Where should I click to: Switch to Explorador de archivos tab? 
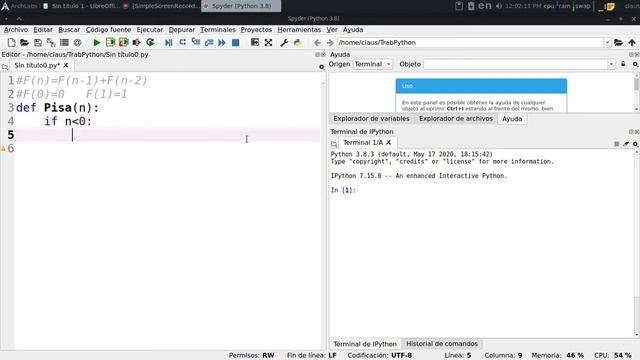coord(456,119)
